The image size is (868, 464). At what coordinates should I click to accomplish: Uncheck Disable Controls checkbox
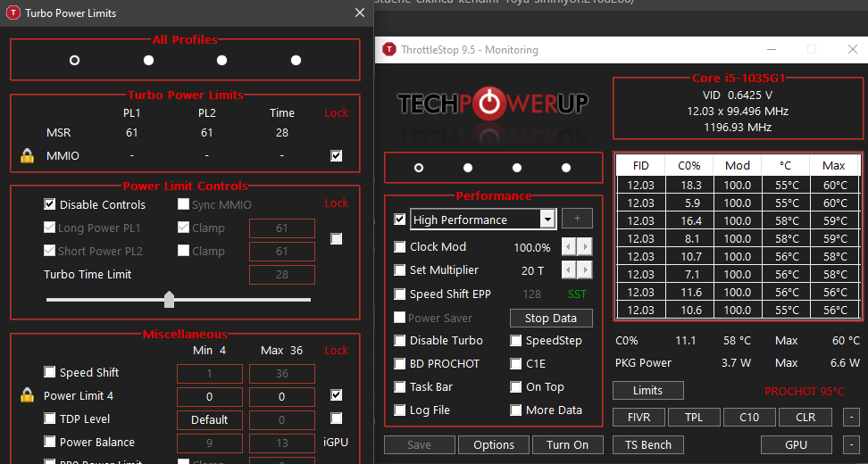50,204
